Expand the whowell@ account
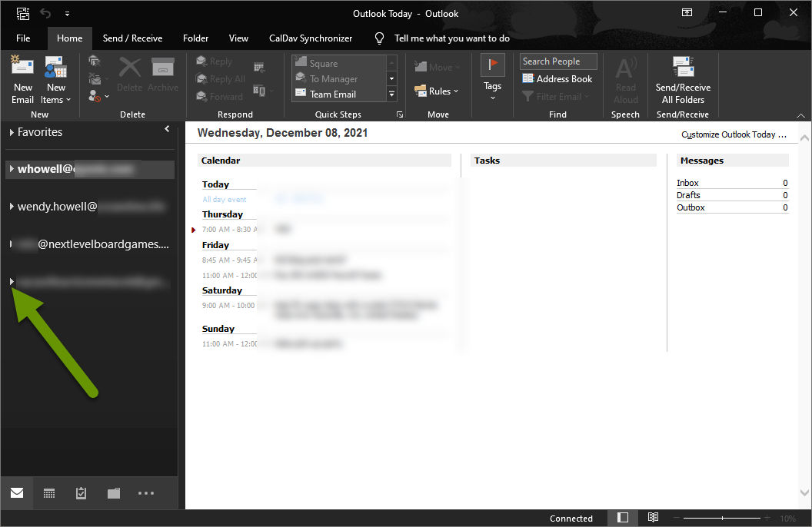 [12, 168]
